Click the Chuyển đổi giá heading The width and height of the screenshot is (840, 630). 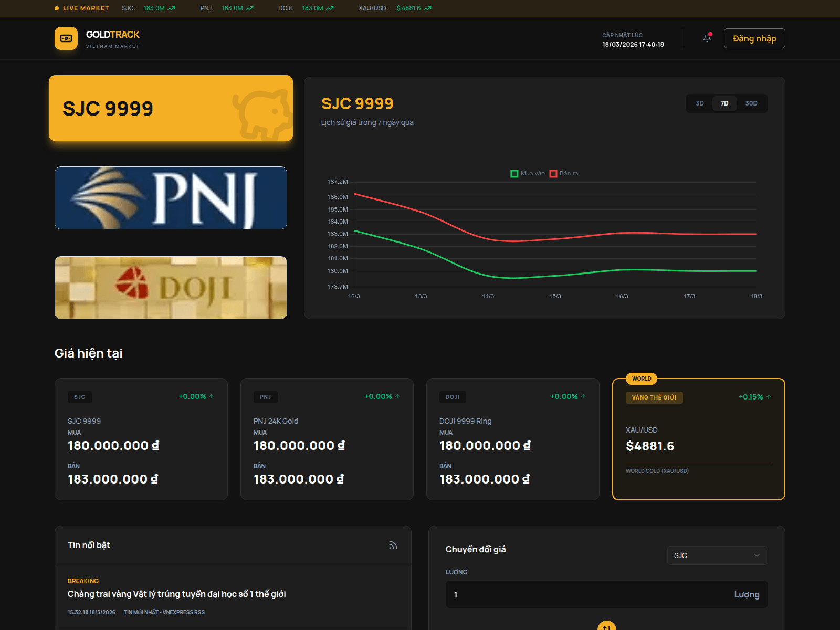coord(476,549)
